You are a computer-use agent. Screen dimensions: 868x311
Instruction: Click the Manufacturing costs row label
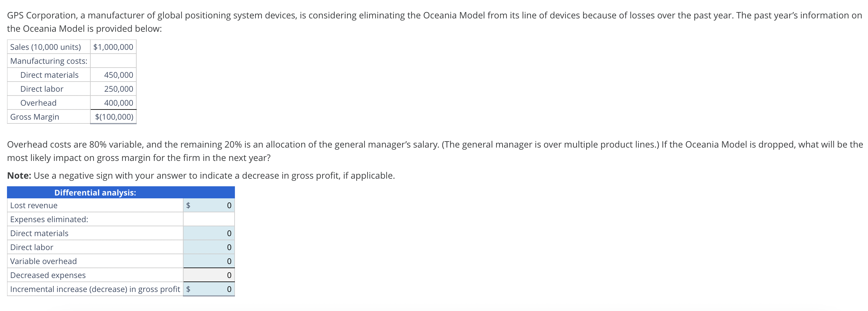coord(49,61)
